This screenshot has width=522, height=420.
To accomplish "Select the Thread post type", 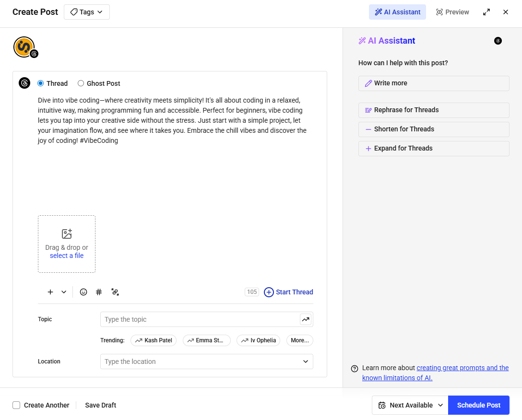I will [x=40, y=83].
